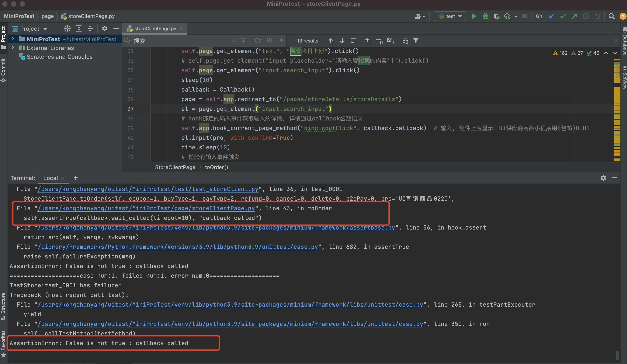Expand the MiniProTest project folder
The width and height of the screenshot is (627, 364).
(x=13, y=39)
